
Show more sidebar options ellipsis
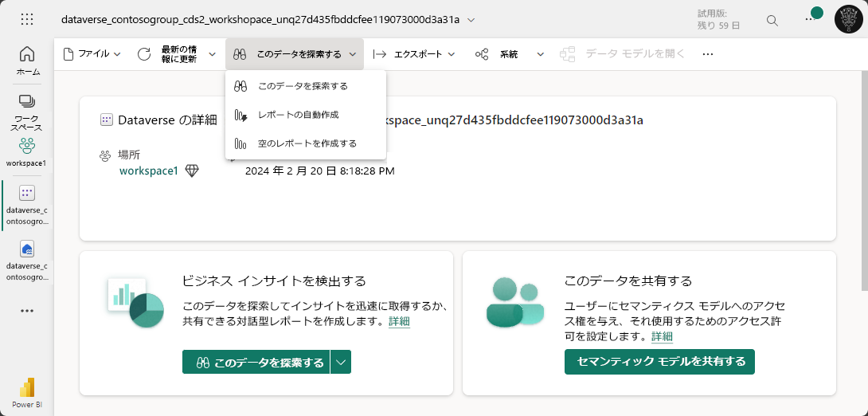(x=27, y=311)
